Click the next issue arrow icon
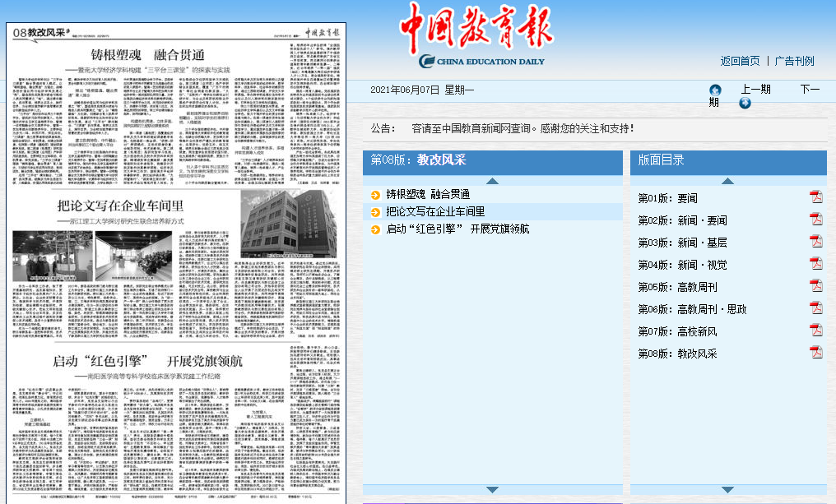836x504 pixels. tap(745, 103)
